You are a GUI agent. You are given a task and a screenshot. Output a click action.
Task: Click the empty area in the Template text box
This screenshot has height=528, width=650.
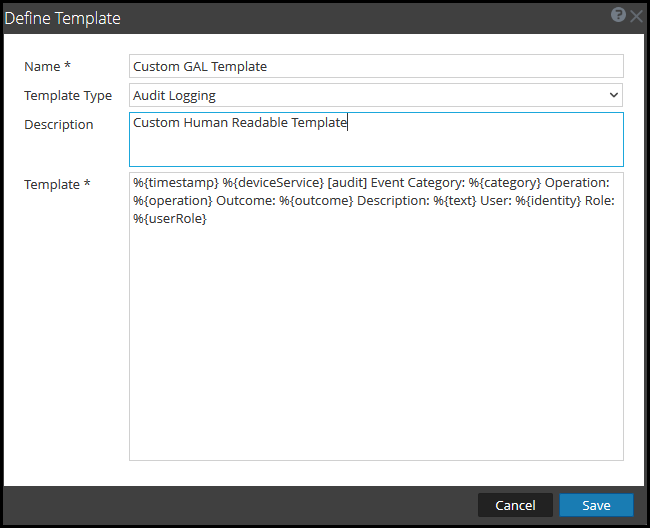pyautogui.click(x=376, y=340)
